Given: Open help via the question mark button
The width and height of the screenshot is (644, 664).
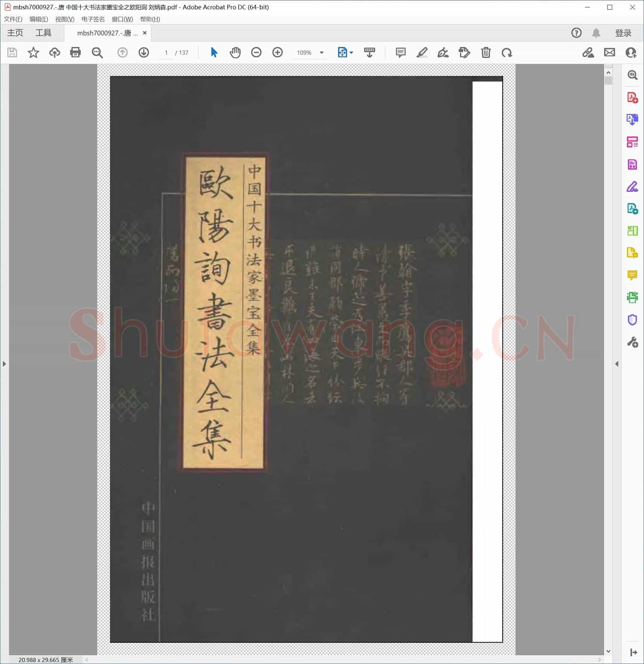Looking at the screenshot, I should [x=576, y=33].
